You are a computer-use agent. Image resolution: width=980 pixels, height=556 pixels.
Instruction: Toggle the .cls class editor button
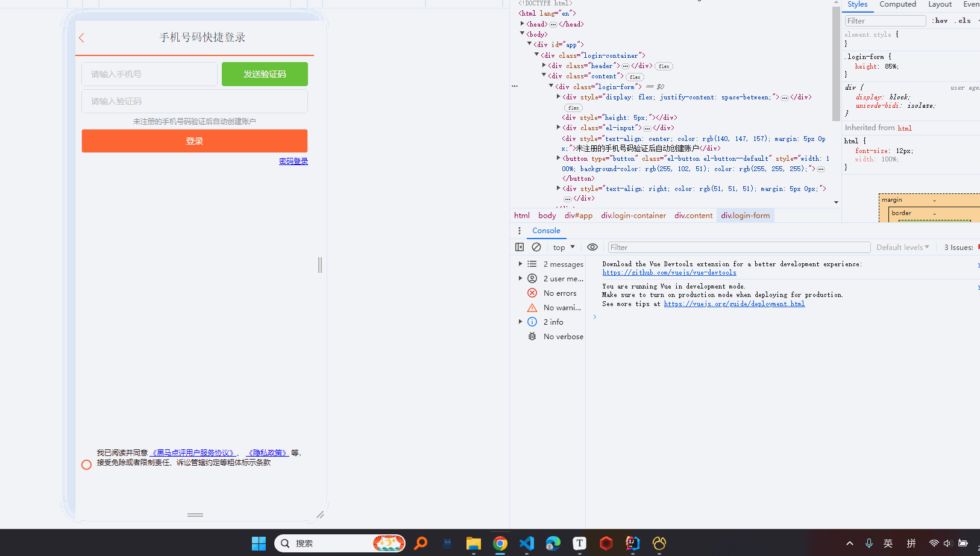[x=963, y=20]
